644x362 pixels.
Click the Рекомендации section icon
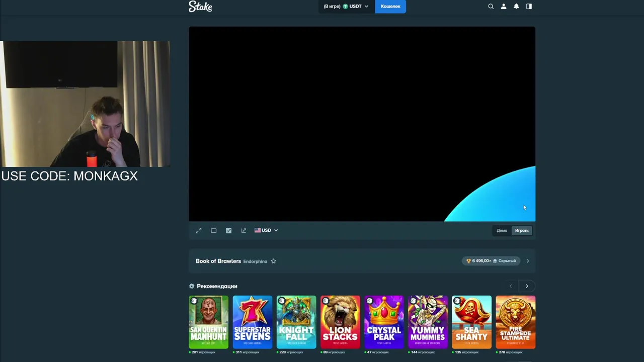point(192,286)
